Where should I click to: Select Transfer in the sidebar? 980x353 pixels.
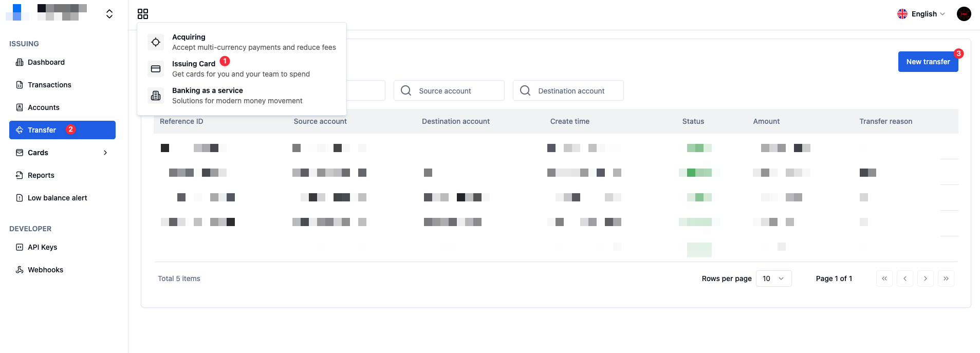click(x=62, y=130)
